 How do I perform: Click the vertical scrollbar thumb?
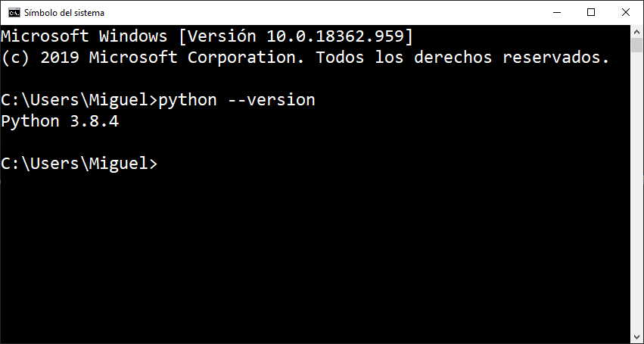click(636, 45)
